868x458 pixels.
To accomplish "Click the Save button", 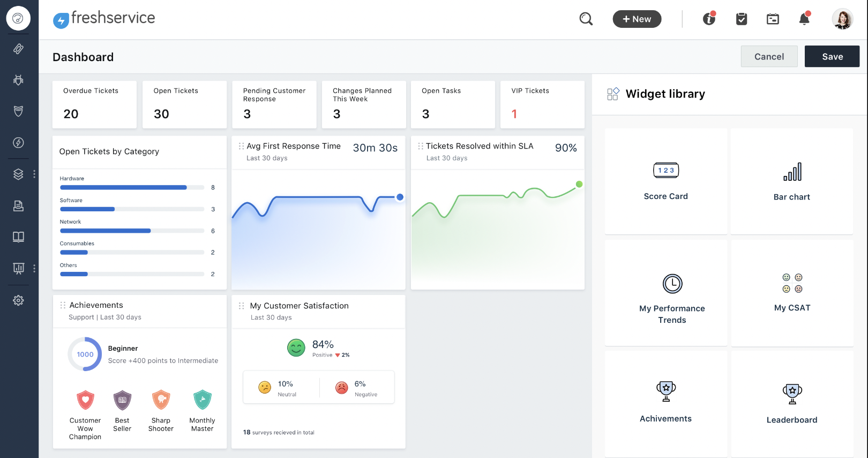I will 832,56.
